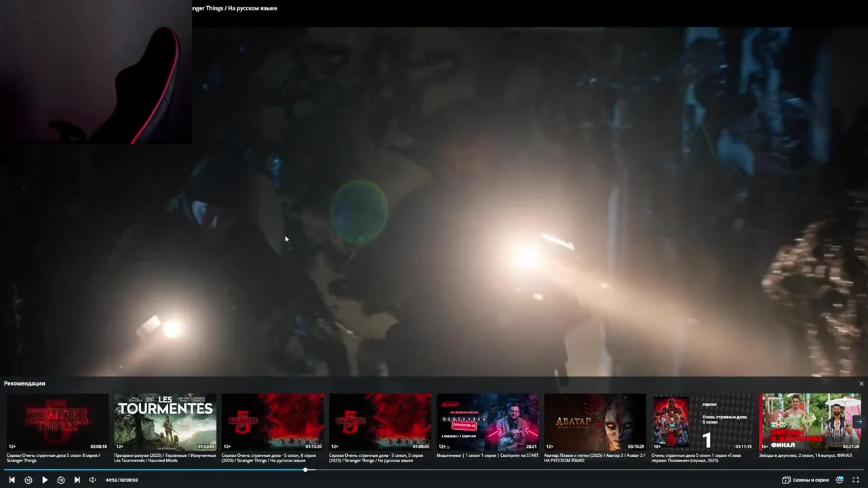The height and width of the screenshot is (488, 868).
Task: Open the Les Tourmentes thumbnail
Action: click(165, 422)
